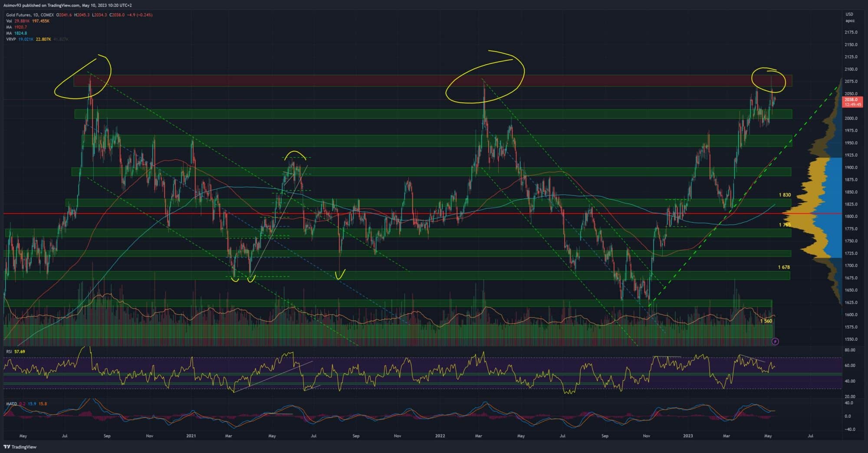
Task: Select the yellow ellipse around the 2020 peak
Action: pyautogui.click(x=83, y=76)
